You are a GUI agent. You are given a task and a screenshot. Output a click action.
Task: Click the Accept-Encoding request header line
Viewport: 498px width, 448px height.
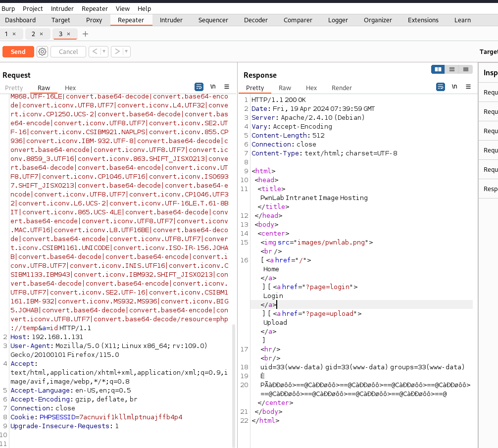coord(74,399)
